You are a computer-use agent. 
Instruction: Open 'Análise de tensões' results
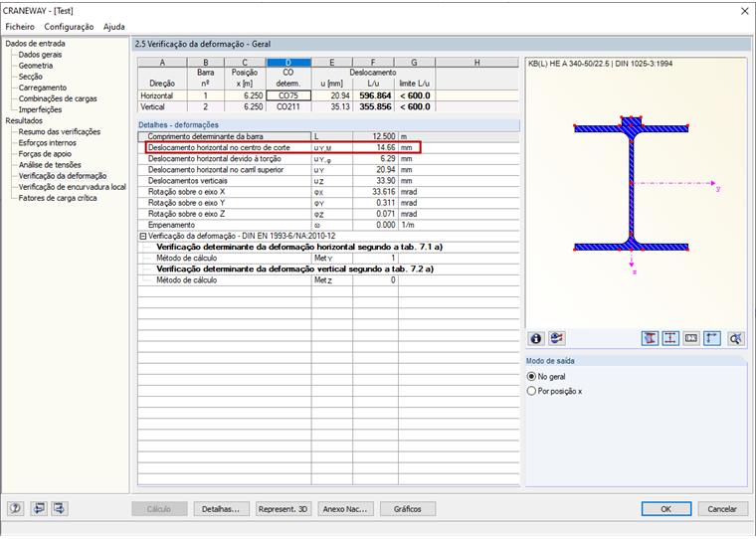tap(50, 165)
